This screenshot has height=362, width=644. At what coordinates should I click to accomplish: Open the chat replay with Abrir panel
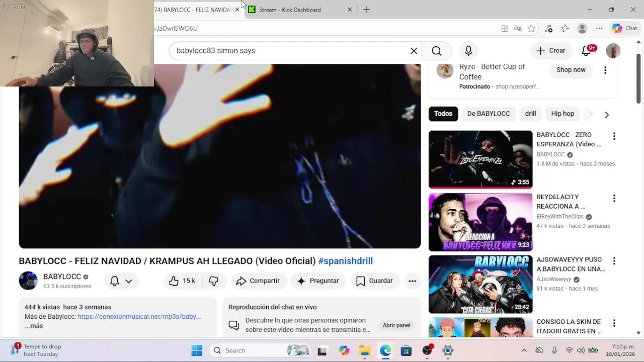click(396, 325)
